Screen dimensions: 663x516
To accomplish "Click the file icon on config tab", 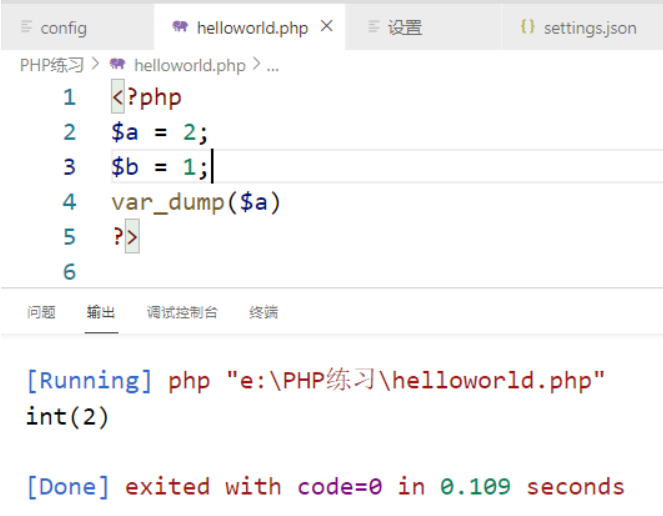I will click(26, 27).
